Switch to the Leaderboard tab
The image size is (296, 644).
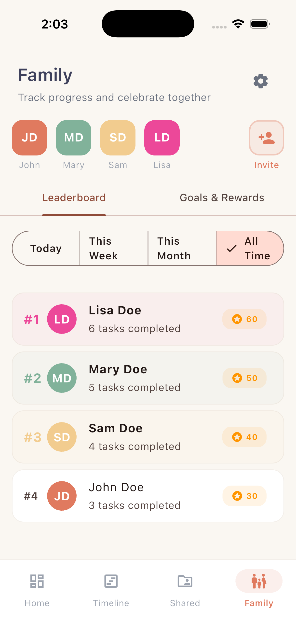point(74,198)
